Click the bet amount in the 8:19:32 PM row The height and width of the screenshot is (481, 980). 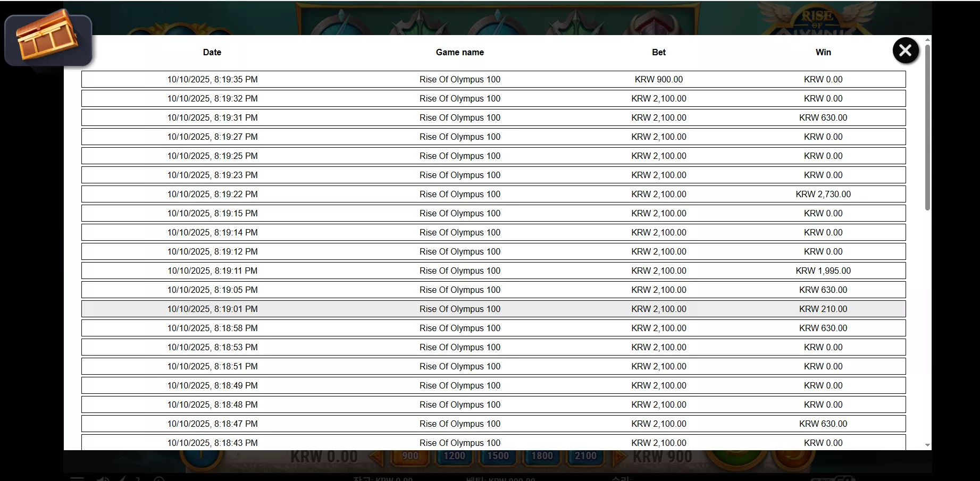[x=659, y=98]
